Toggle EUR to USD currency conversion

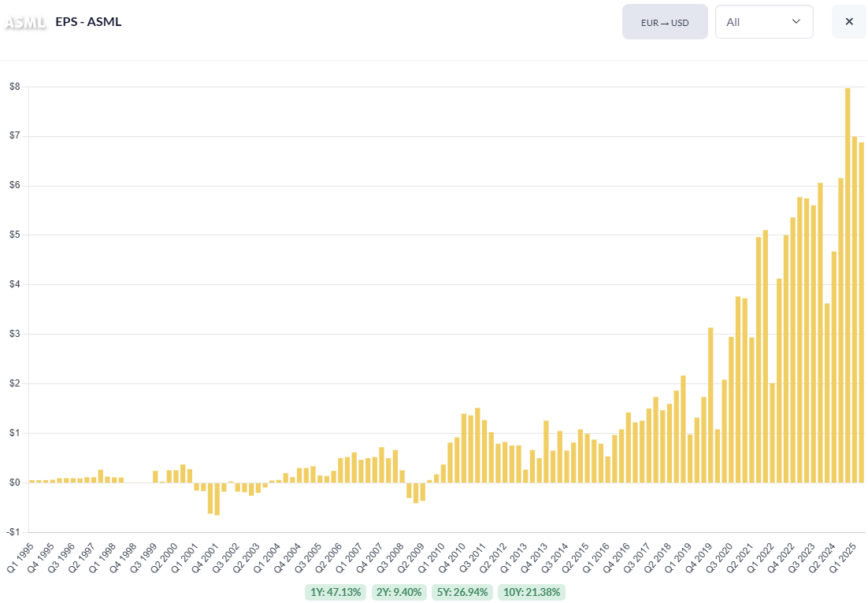click(665, 22)
